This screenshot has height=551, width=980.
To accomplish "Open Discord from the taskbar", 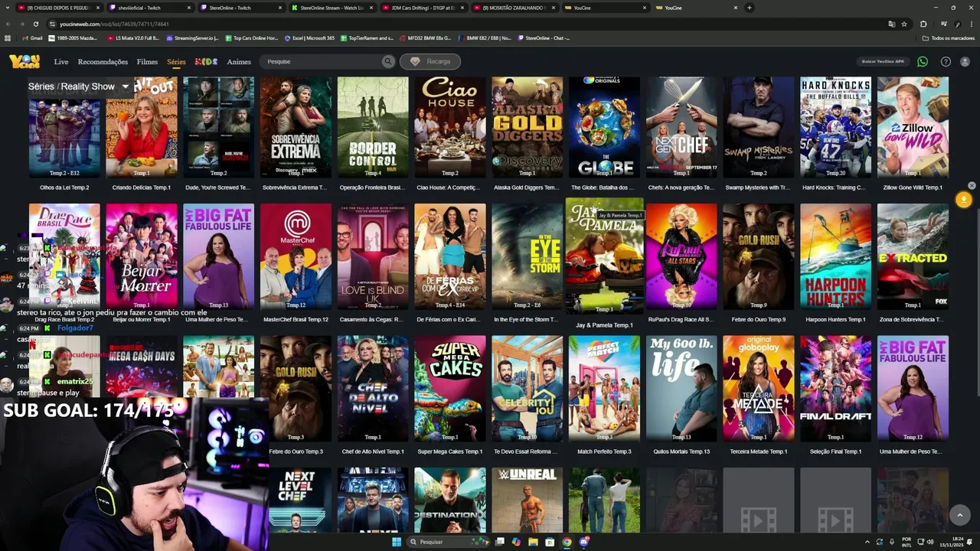I will click(583, 542).
